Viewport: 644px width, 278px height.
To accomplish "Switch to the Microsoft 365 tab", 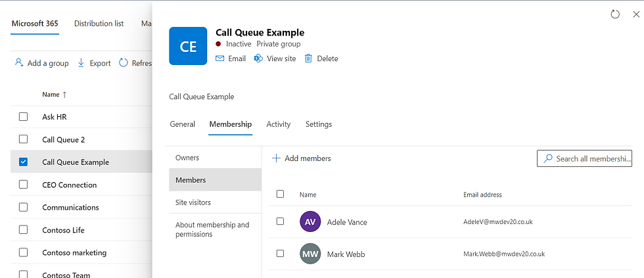I will point(35,24).
